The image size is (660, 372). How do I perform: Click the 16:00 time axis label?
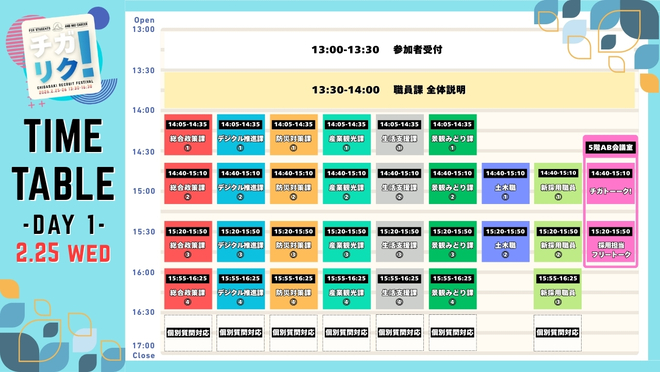(144, 273)
